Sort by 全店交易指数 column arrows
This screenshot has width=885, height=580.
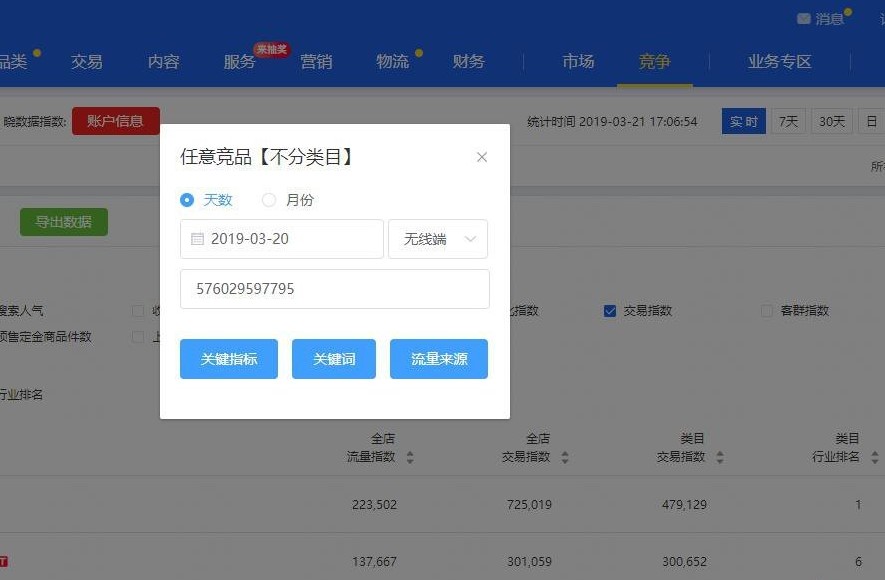(565, 457)
